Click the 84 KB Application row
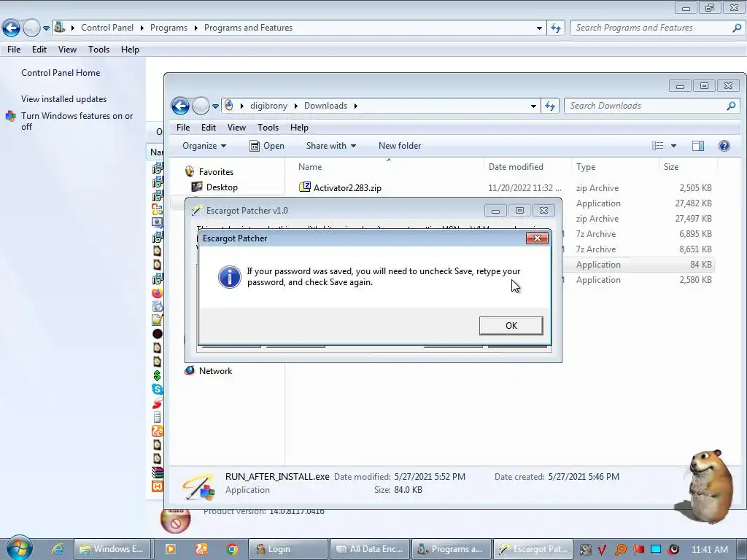 [638, 264]
